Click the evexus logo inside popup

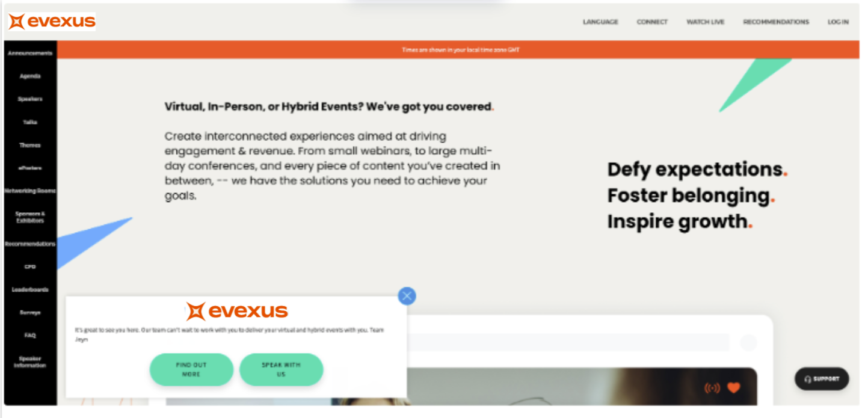(x=237, y=311)
